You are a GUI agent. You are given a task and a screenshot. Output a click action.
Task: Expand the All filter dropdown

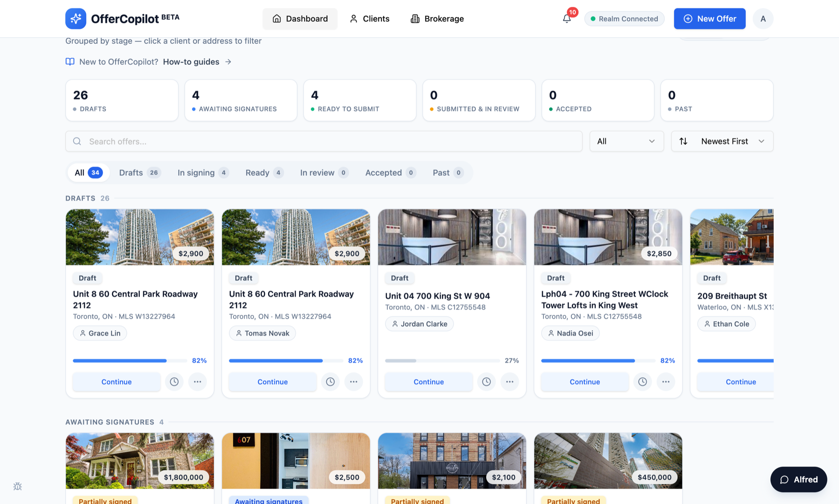pos(626,141)
